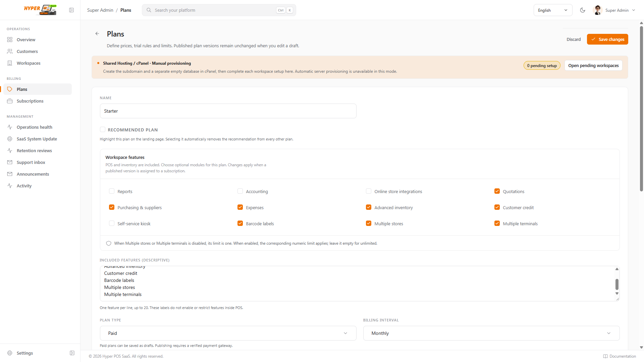
Task: Click the Overview grid icon
Action: click(10, 40)
